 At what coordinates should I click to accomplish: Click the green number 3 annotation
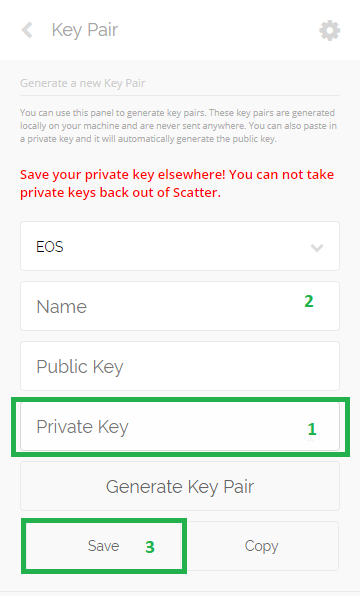(x=150, y=547)
